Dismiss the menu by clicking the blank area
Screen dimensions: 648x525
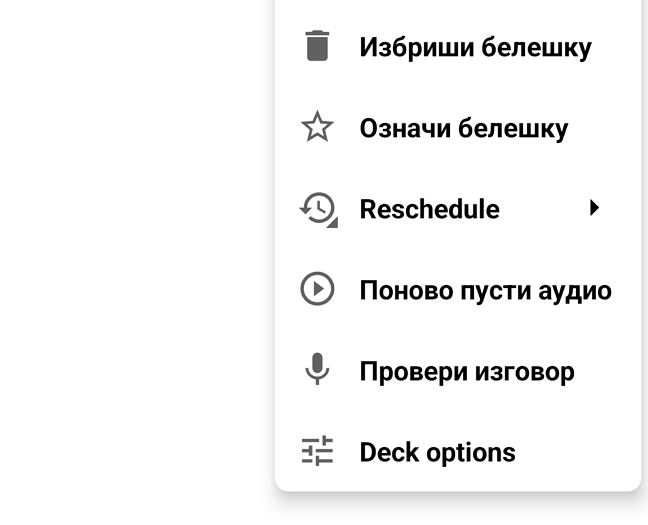click(130, 260)
